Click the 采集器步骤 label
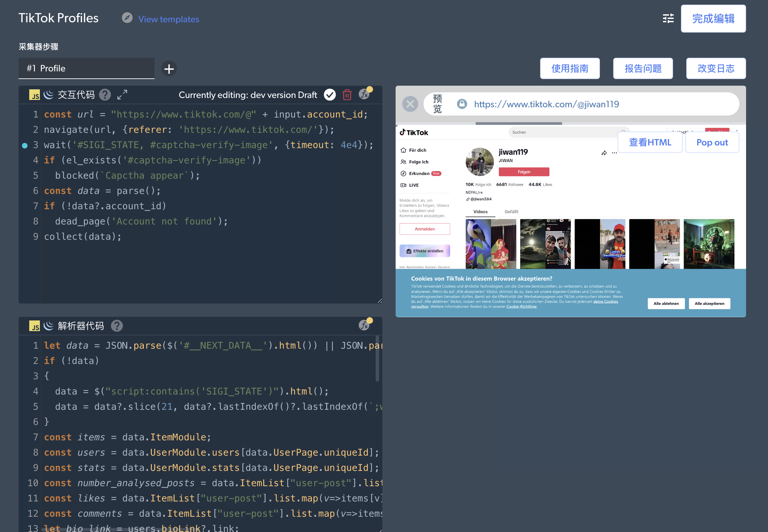 (x=38, y=47)
